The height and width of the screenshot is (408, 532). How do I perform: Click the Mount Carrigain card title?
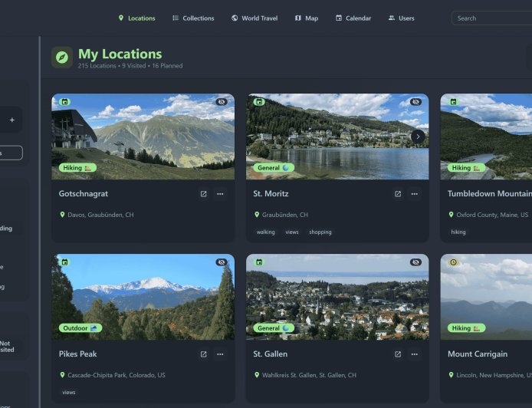pos(478,354)
